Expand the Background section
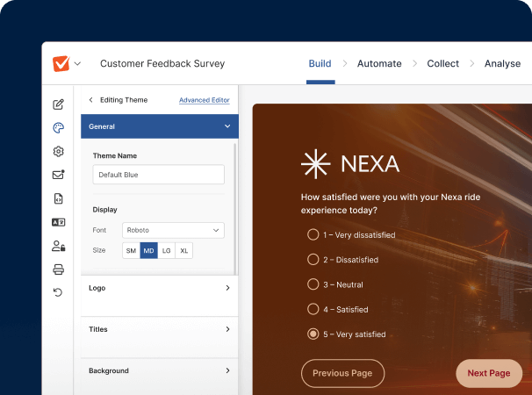The width and height of the screenshot is (532, 395). coord(159,371)
